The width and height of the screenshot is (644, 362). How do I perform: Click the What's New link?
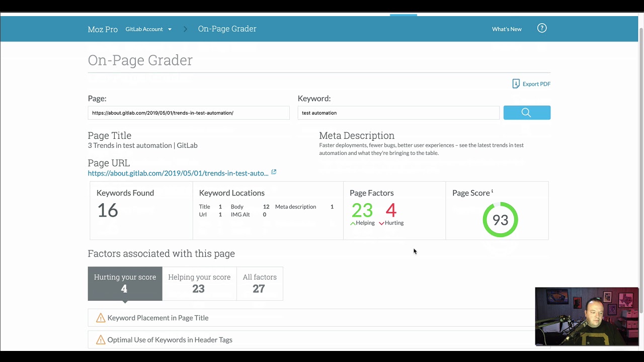click(x=507, y=29)
